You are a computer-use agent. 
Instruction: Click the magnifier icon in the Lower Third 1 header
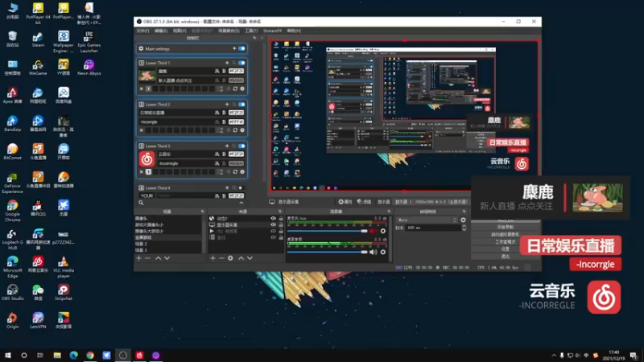click(x=233, y=63)
